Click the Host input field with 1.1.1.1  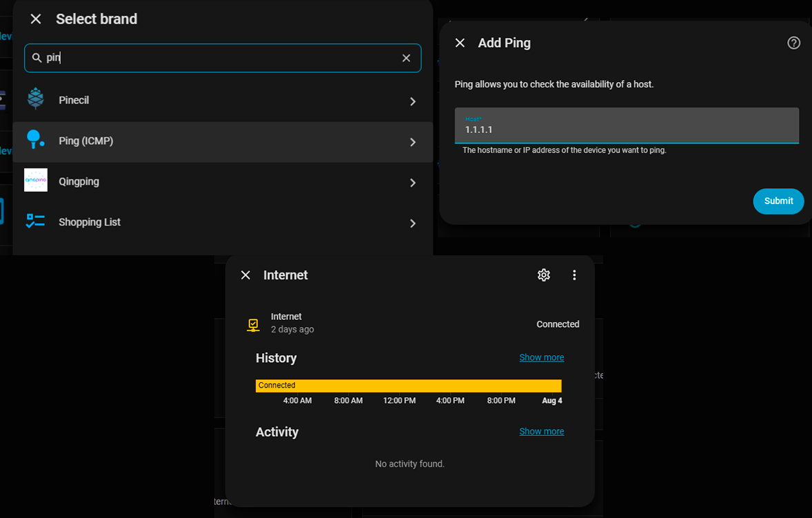pyautogui.click(x=627, y=126)
